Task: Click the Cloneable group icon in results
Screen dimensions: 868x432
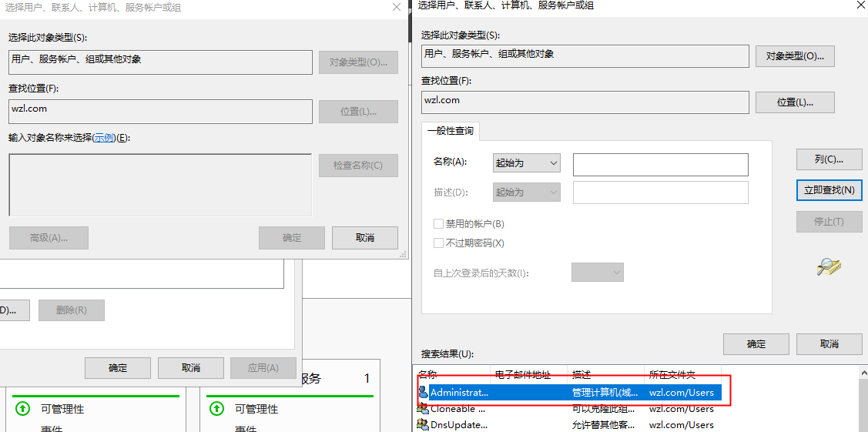Action: pyautogui.click(x=423, y=409)
